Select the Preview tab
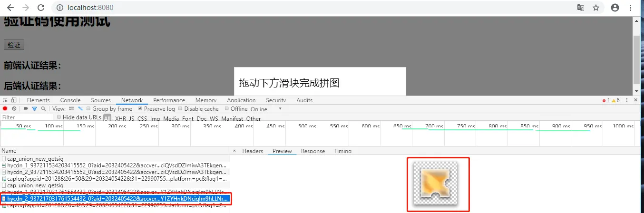 point(282,151)
